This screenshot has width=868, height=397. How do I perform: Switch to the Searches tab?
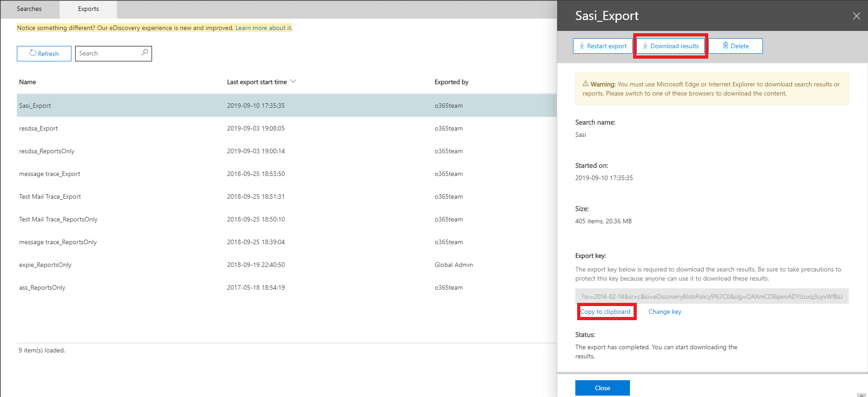[29, 9]
